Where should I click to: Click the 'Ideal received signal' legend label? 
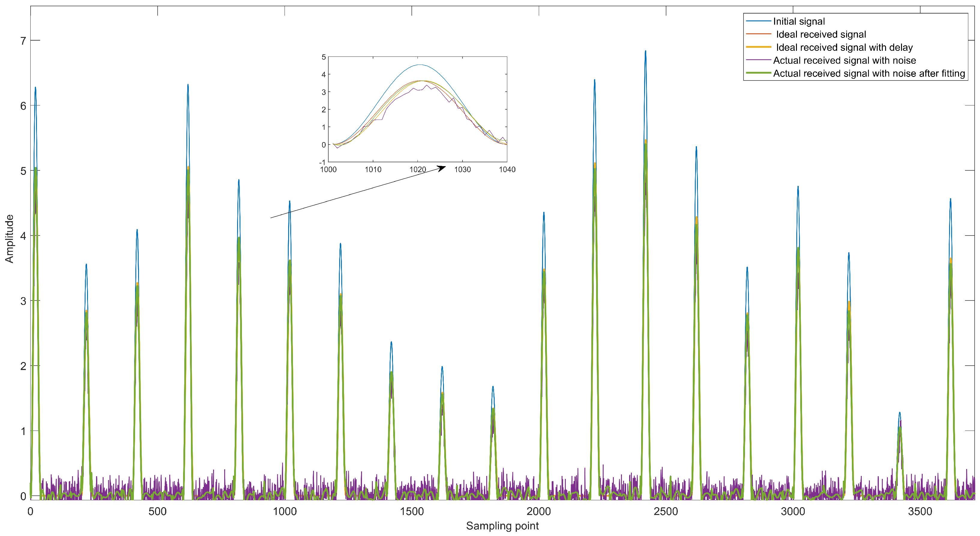point(821,34)
